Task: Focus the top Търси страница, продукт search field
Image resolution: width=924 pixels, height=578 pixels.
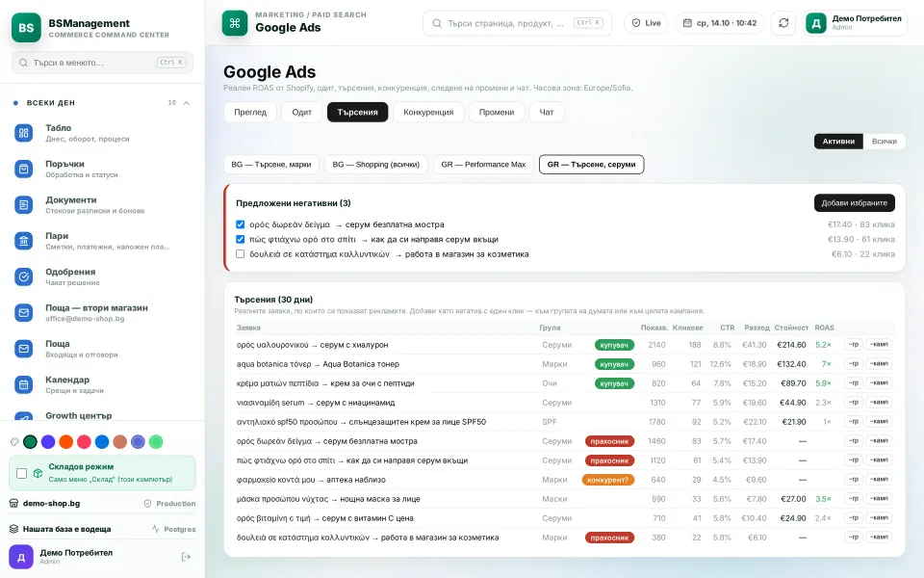Action: [518, 23]
